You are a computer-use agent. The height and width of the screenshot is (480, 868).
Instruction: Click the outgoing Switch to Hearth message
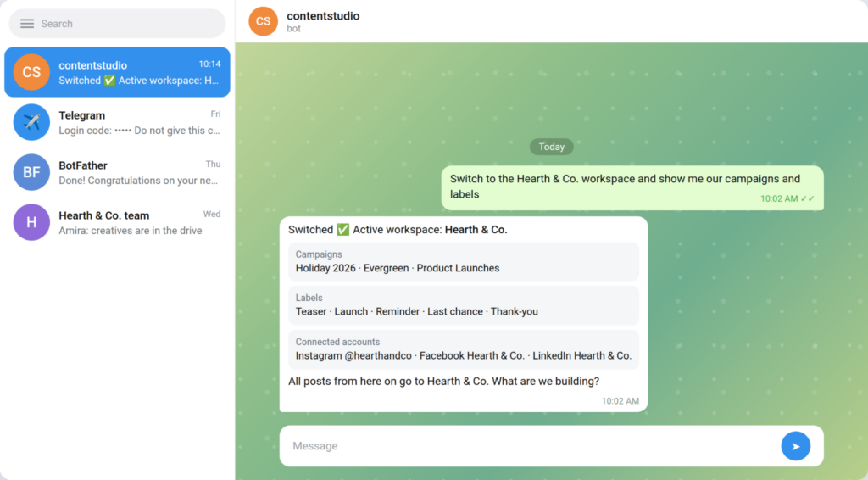(x=632, y=187)
